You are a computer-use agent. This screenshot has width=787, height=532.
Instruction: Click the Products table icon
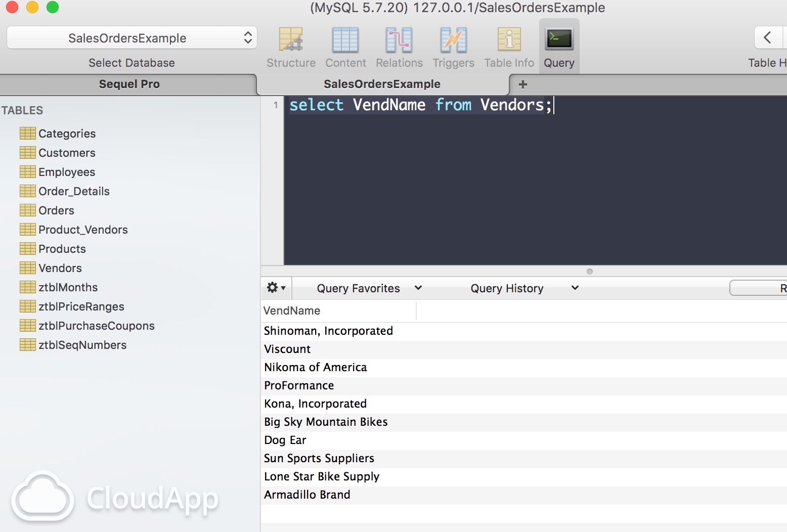point(28,249)
